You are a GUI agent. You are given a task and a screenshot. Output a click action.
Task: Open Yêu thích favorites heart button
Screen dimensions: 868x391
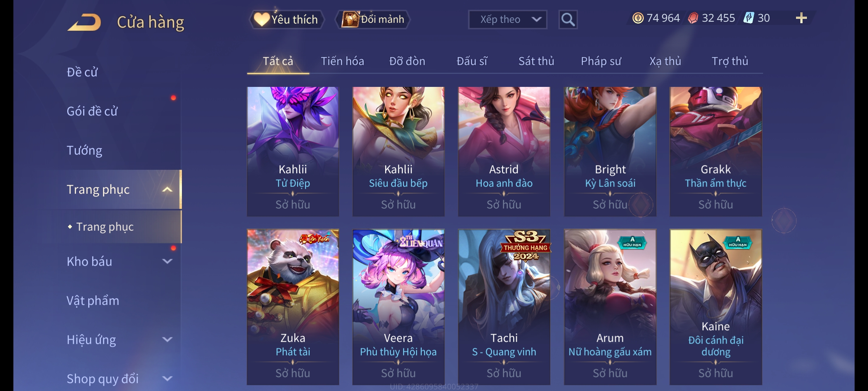pyautogui.click(x=286, y=20)
